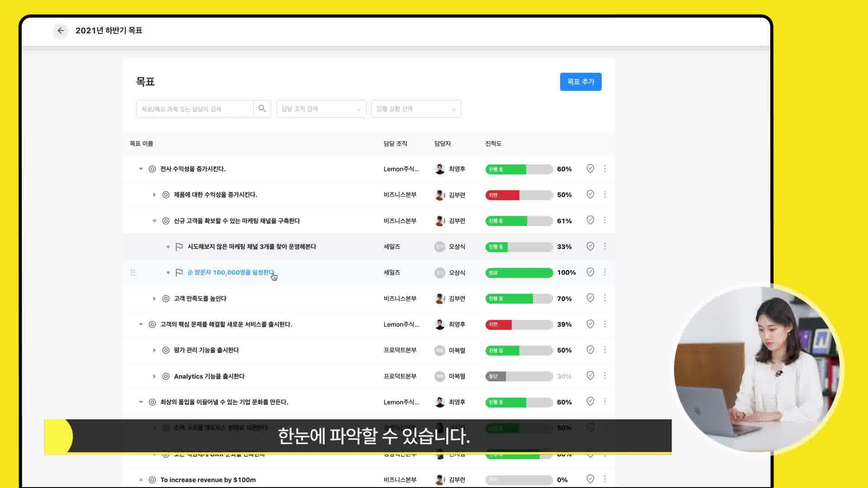Click the 목표 추가 button
Viewport: 868px width, 488px height.
[x=580, y=82]
